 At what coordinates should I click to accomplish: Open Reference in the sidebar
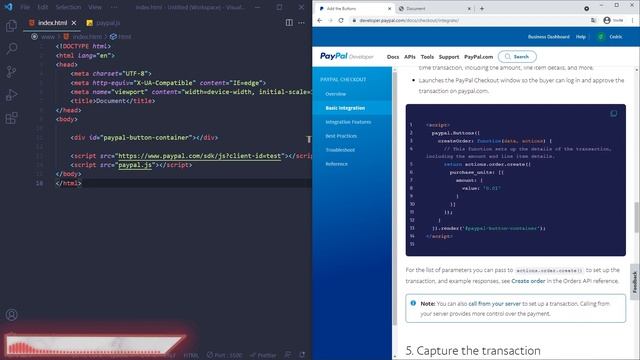point(337,164)
